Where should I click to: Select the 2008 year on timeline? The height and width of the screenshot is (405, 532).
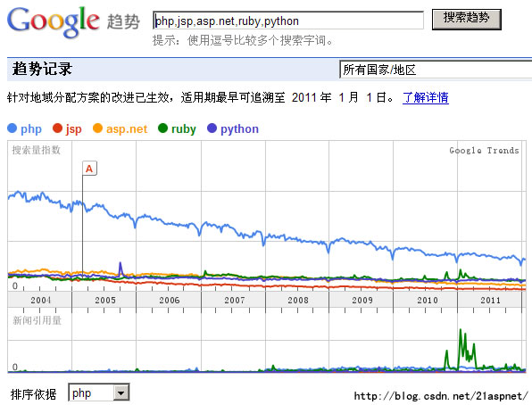tap(298, 301)
